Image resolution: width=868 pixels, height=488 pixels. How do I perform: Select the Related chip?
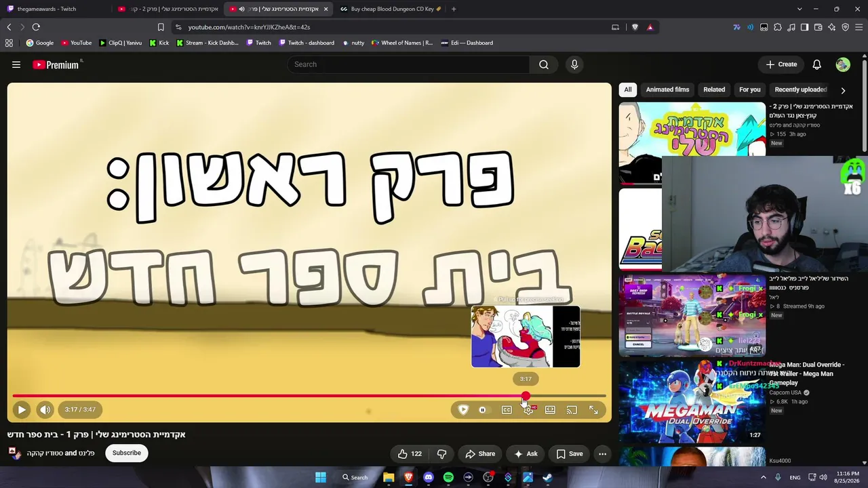714,89
